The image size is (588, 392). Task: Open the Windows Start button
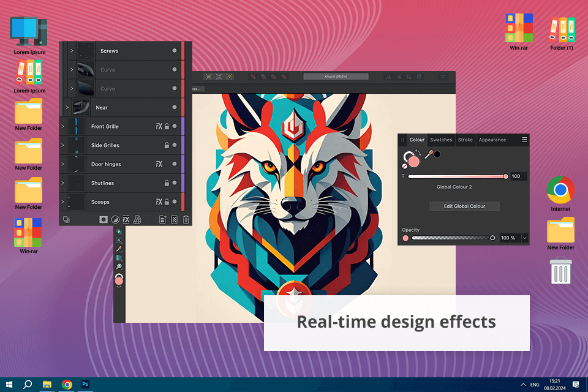click(x=9, y=385)
